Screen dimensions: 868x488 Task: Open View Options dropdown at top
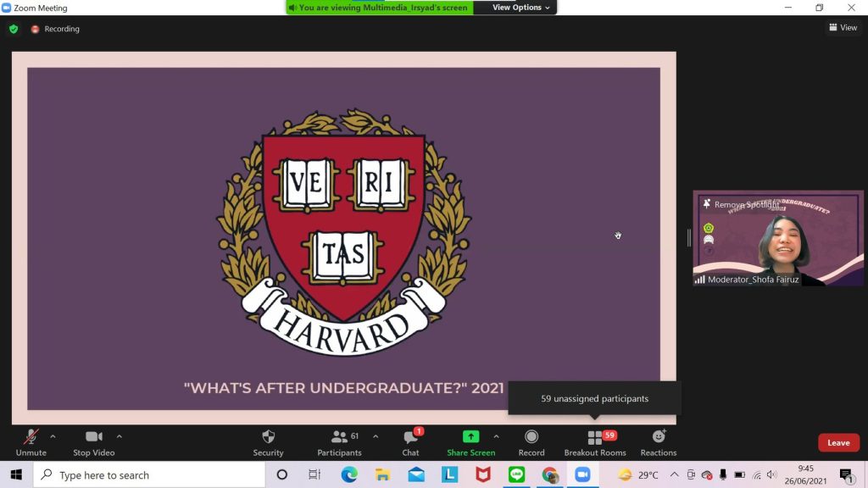(521, 7)
